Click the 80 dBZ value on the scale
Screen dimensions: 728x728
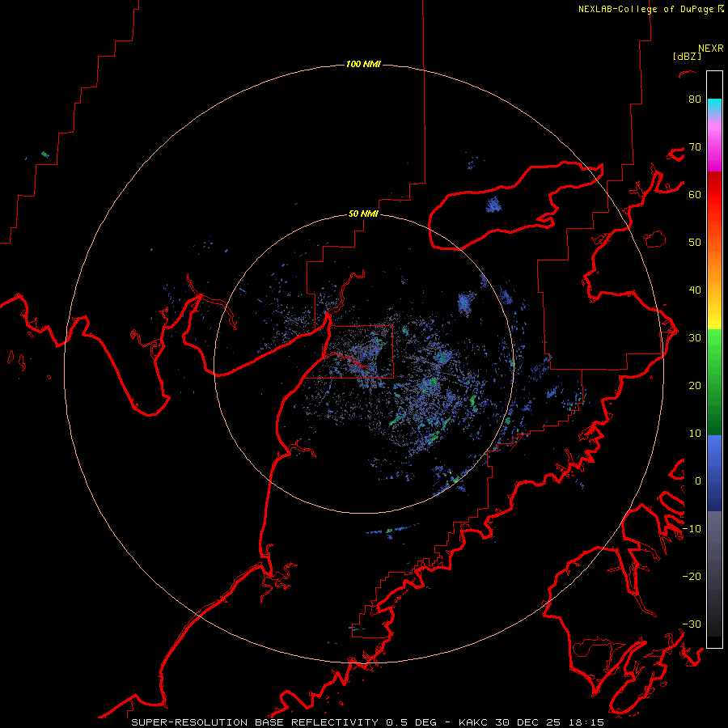click(695, 99)
